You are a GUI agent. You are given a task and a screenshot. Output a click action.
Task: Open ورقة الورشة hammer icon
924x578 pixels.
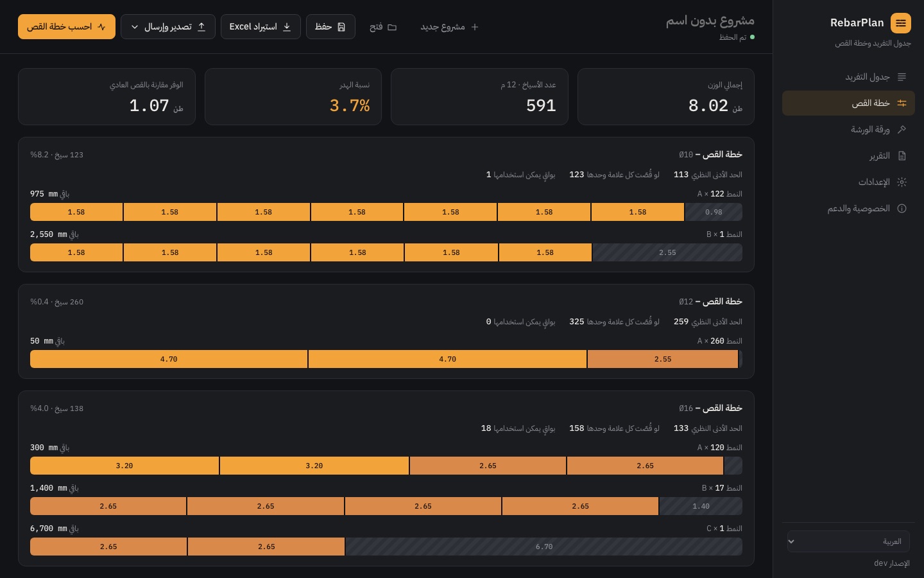(902, 130)
